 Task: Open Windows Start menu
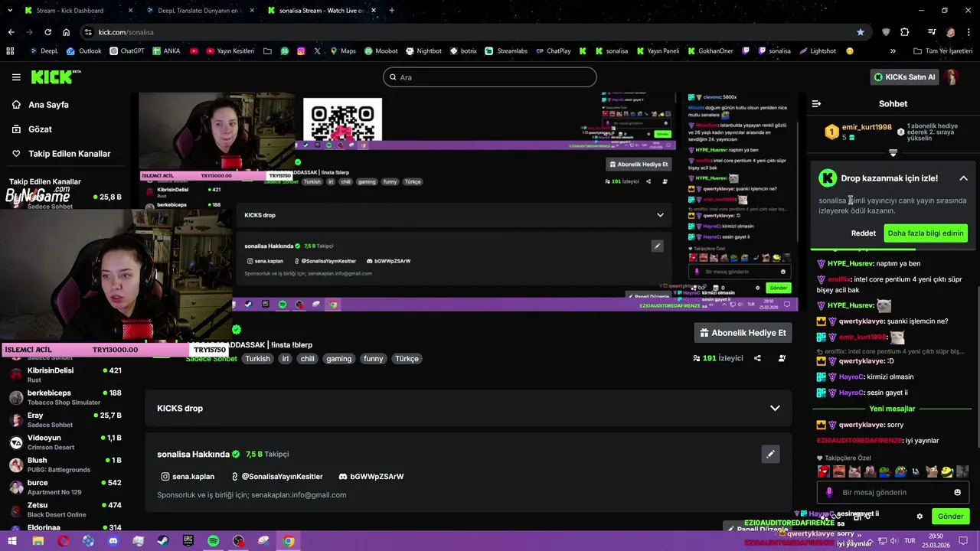[x=13, y=541]
